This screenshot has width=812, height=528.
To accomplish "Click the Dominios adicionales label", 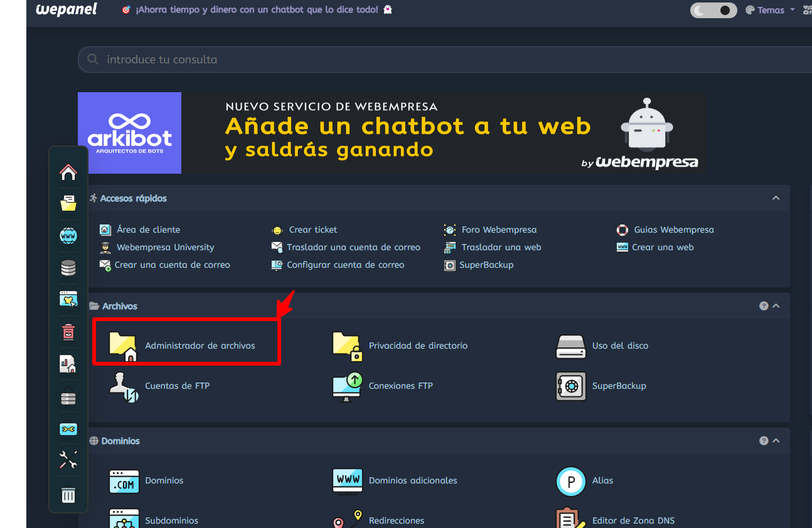I will pos(413,480).
